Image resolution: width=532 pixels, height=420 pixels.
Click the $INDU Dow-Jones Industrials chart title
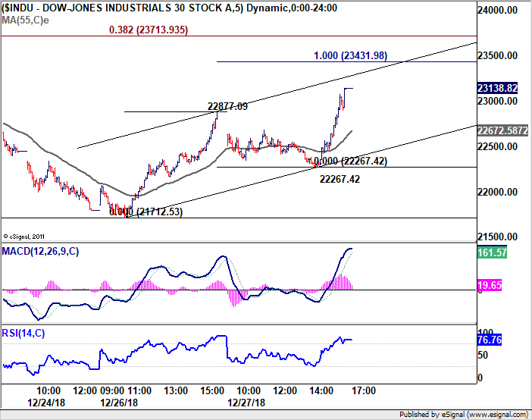point(169,8)
